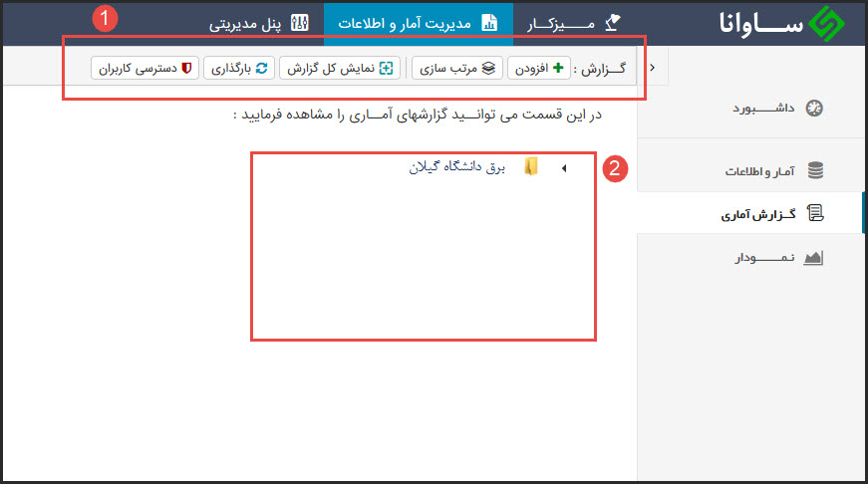The image size is (868, 484).
Task: Open نمودار in the sidebar
Action: coord(752,258)
